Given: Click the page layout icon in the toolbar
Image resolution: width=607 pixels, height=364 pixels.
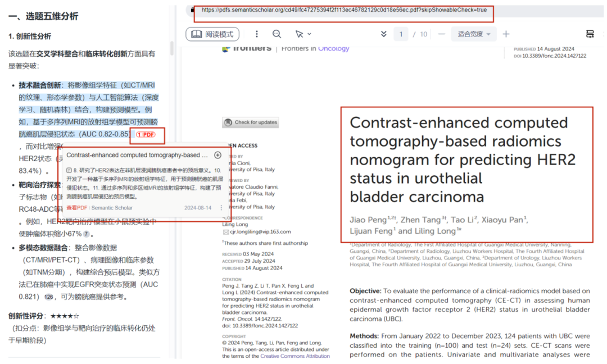Looking at the screenshot, I should [590, 34].
